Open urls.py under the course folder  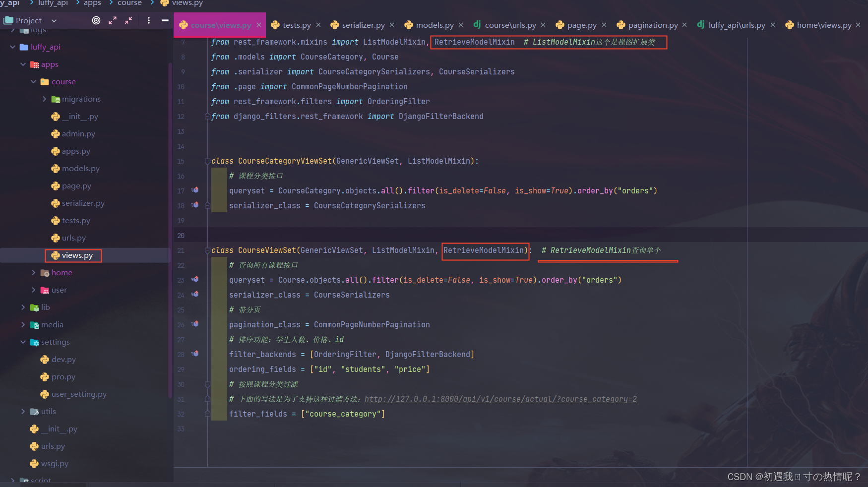coord(68,238)
